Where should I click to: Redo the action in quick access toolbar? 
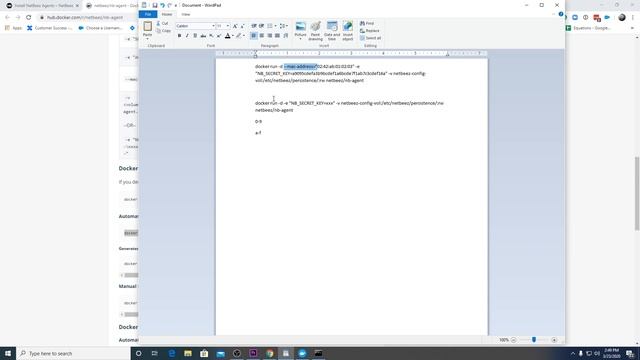tap(169, 5)
